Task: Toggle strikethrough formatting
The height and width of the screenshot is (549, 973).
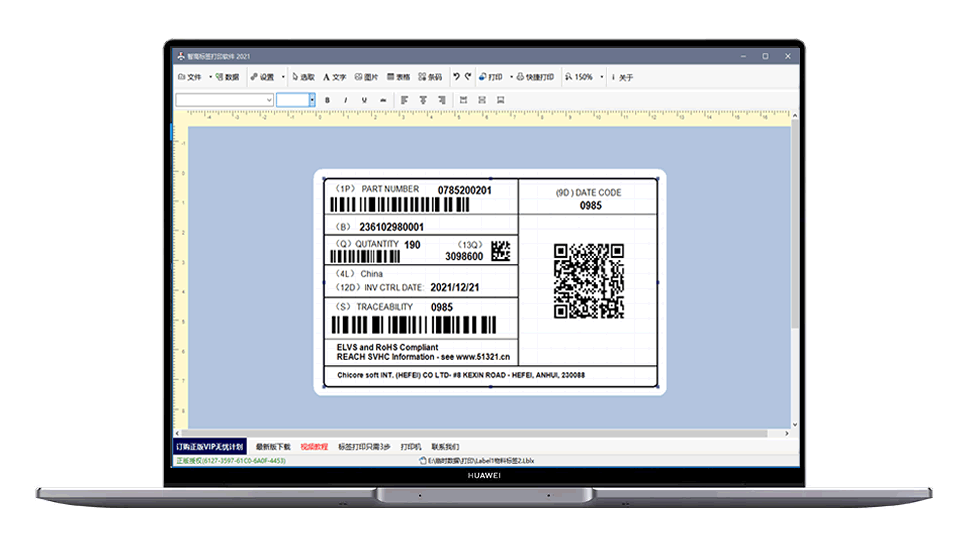Action: pos(383,100)
